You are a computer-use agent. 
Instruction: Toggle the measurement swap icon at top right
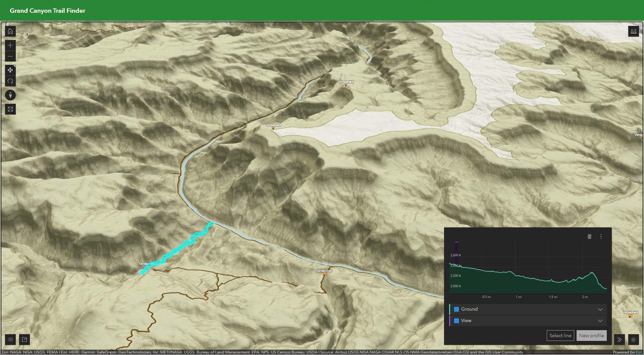coord(633,31)
